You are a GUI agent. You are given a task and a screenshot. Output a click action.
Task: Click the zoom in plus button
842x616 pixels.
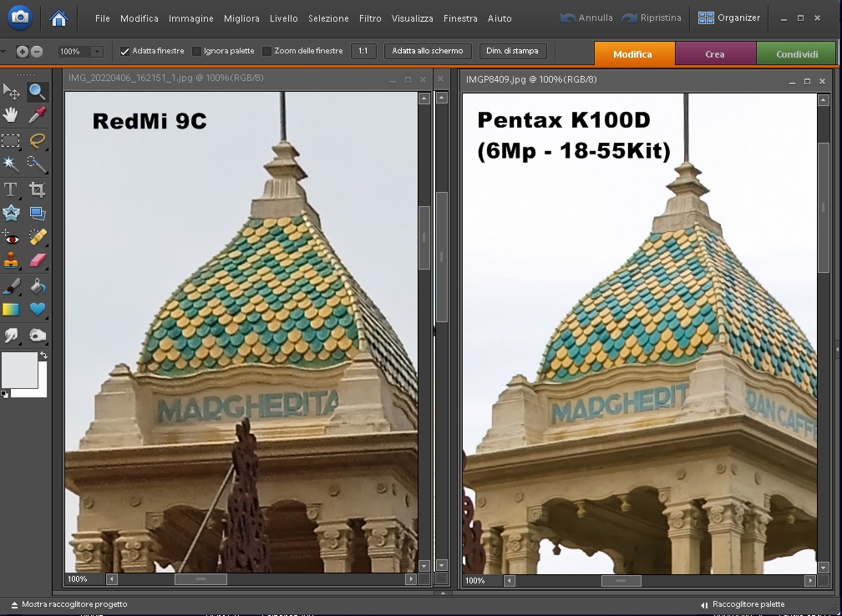coord(22,52)
